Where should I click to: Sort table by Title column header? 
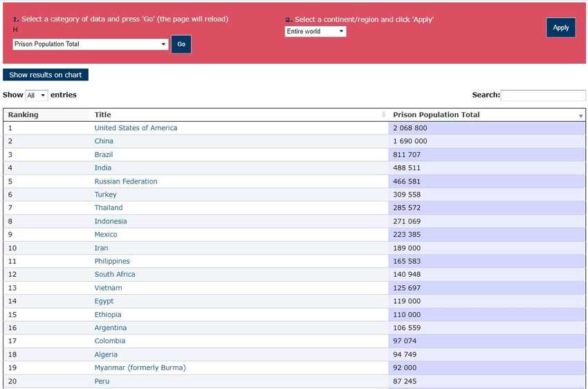coord(103,115)
